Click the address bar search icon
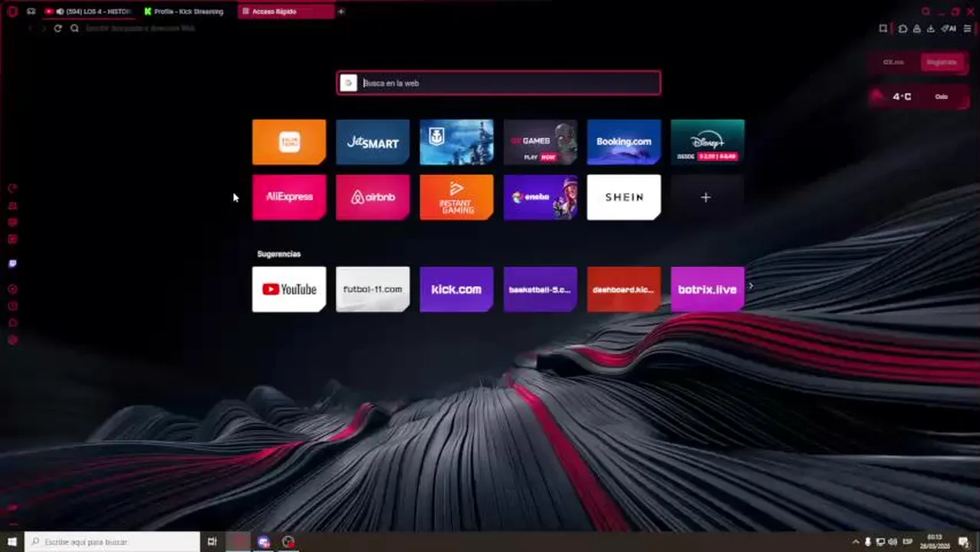Viewport: 980px width, 552px height. click(x=74, y=28)
